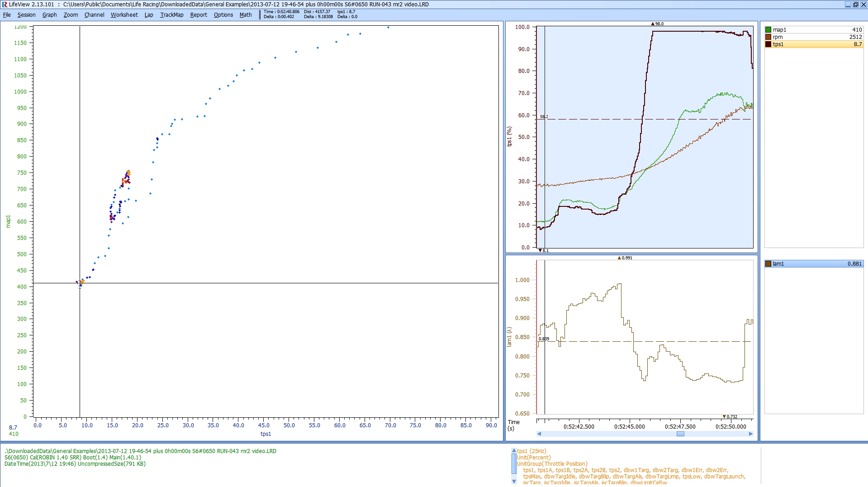Click the green map1 color swatch
The width and height of the screenshot is (868, 487).
tap(768, 30)
